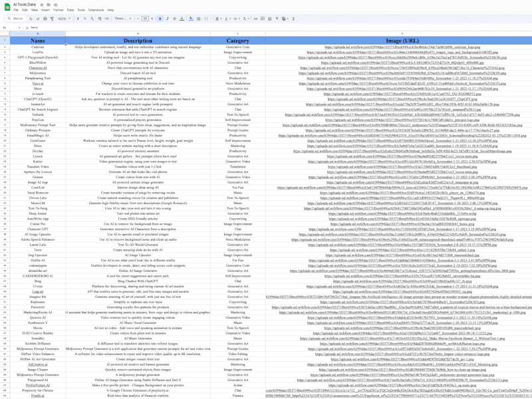The height and width of the screenshot is (399, 532).
Task: Apply currency format with the dollar icon
Action: pos(78,19)
